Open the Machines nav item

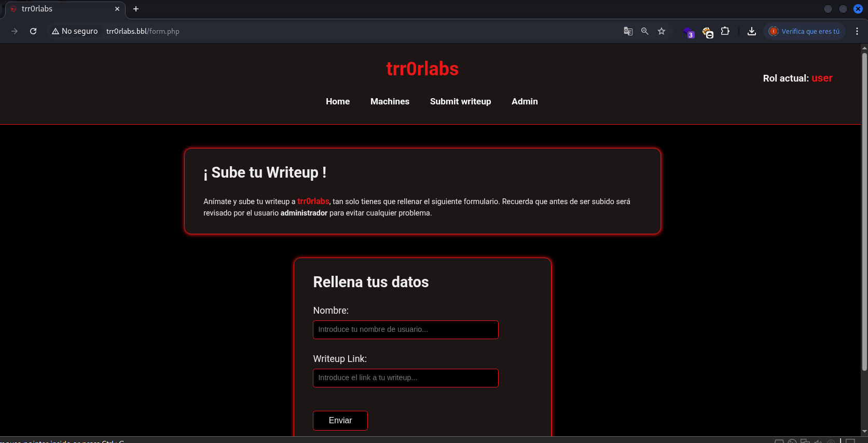(x=390, y=101)
